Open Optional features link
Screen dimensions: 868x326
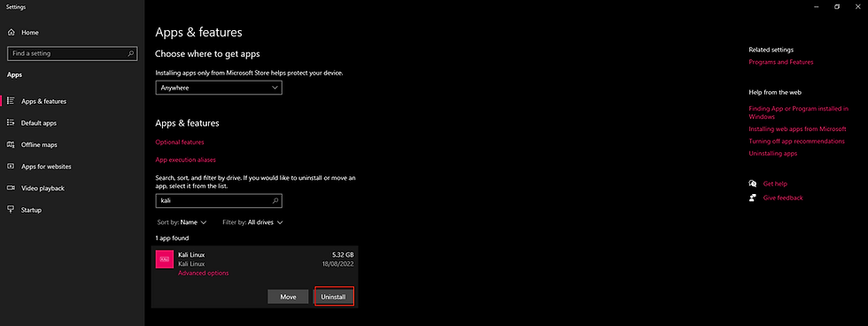(179, 143)
